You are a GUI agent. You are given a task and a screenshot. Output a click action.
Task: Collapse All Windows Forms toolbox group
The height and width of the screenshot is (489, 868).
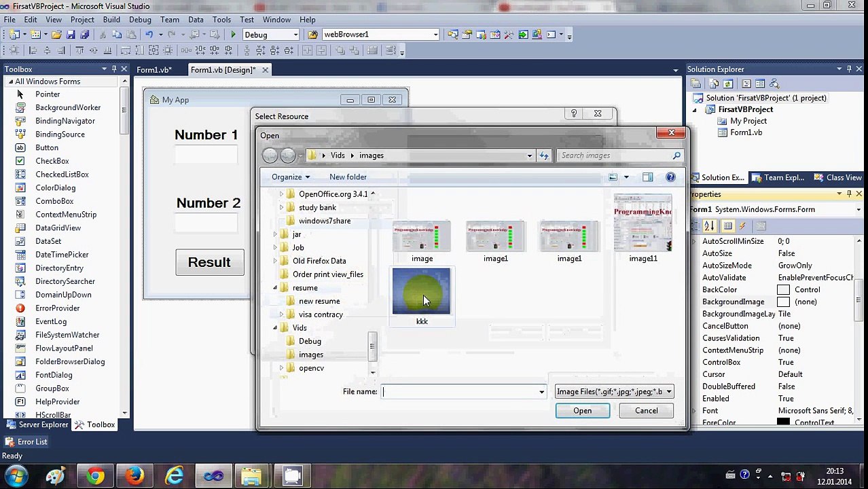click(x=10, y=81)
